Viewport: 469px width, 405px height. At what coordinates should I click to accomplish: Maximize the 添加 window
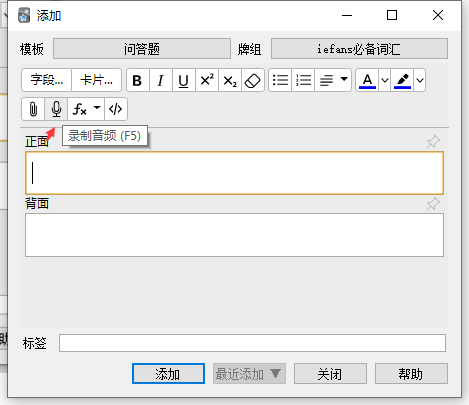coord(392,15)
